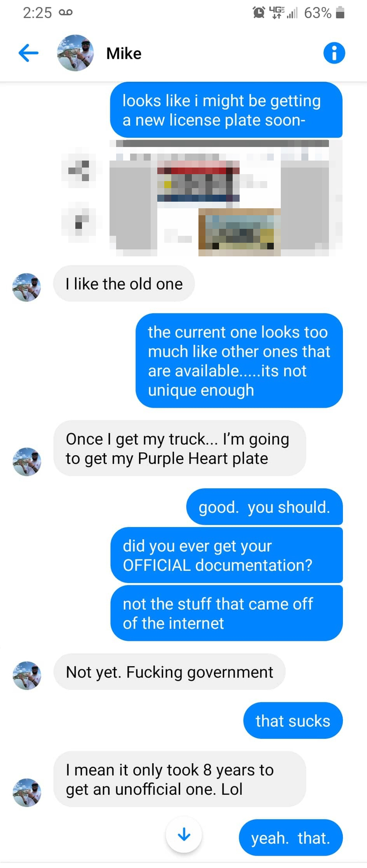Jump to latest messages with down-arrow button

coord(184,835)
